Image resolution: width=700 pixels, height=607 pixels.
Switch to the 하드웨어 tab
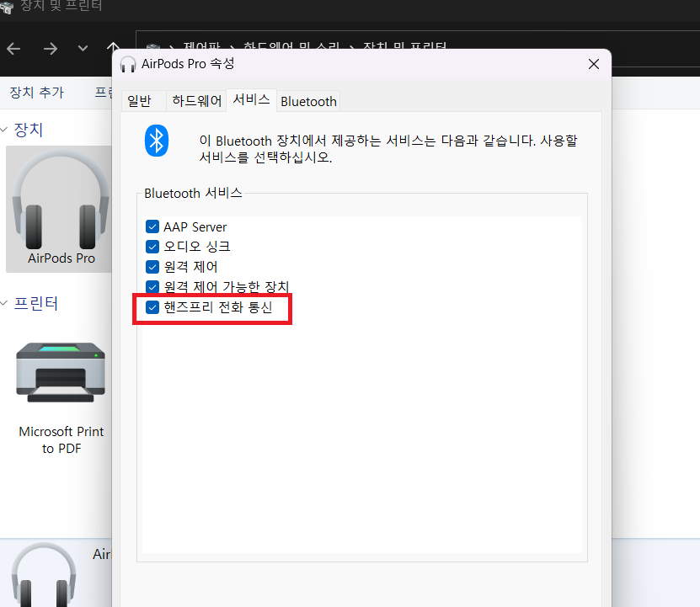(x=196, y=101)
